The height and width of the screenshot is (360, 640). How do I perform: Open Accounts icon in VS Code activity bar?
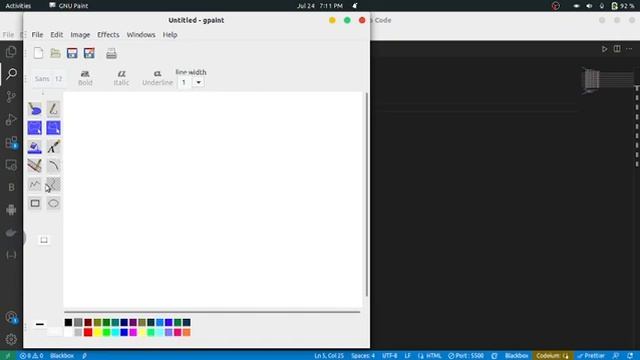coord(11,317)
